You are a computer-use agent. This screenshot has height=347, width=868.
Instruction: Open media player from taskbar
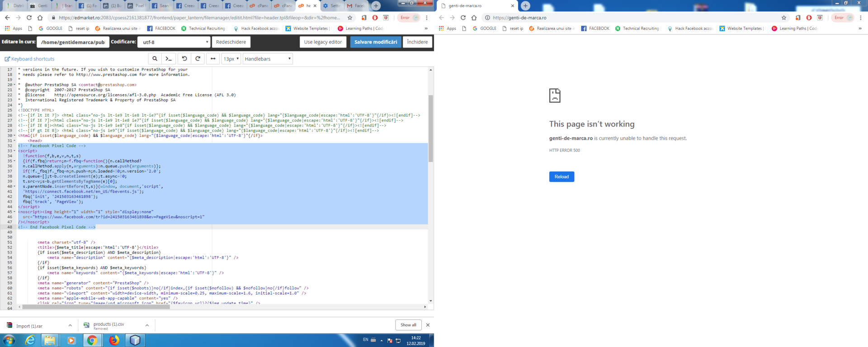pos(71,340)
